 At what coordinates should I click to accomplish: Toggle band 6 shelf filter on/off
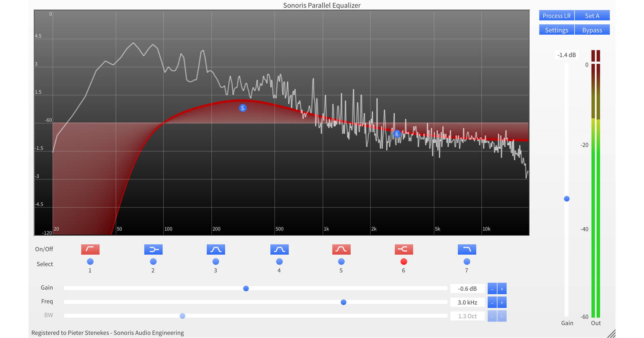coord(404,249)
